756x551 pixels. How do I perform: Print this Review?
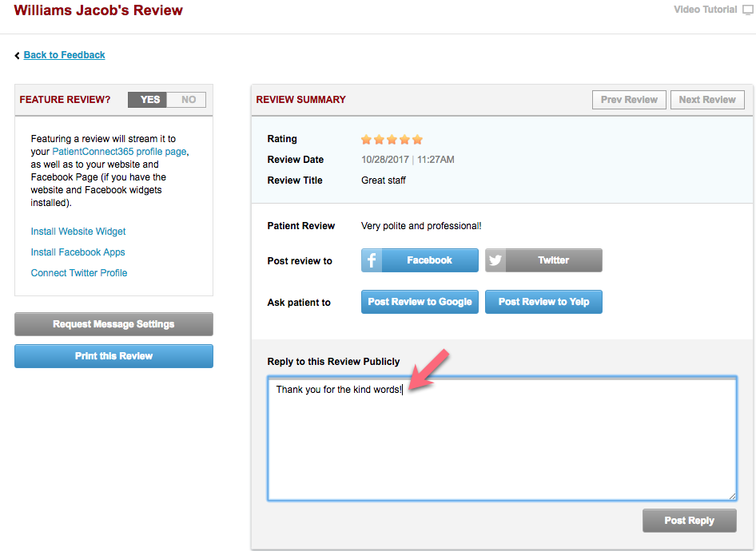click(x=113, y=356)
